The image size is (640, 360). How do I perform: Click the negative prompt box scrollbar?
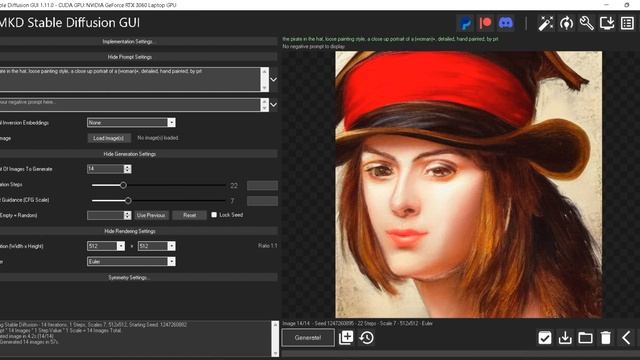(264, 105)
